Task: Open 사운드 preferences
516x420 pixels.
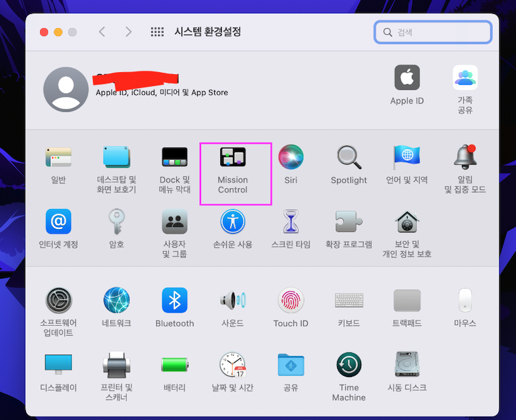Action: (233, 300)
